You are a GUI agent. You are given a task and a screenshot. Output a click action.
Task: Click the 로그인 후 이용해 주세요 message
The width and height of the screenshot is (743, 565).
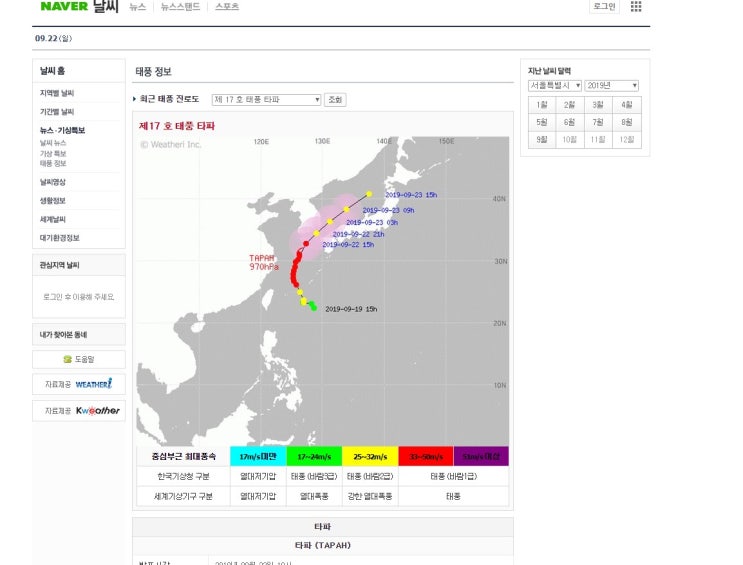click(79, 297)
